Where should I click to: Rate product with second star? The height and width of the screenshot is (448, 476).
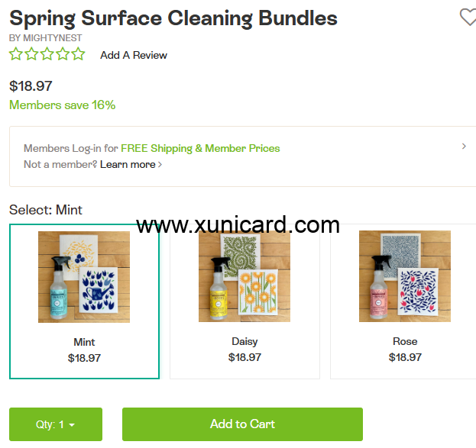pos(31,54)
